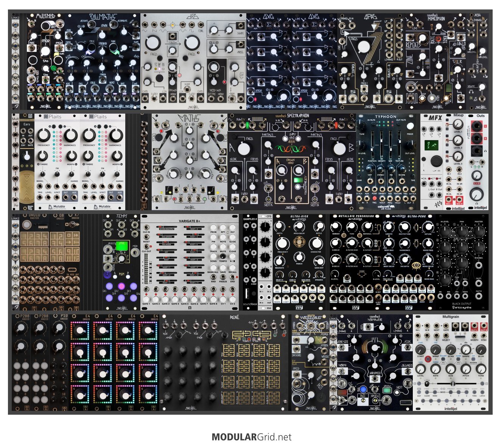Click the Multigrain EXIT button
Viewport: 504px width, 445px height.
tap(419, 392)
